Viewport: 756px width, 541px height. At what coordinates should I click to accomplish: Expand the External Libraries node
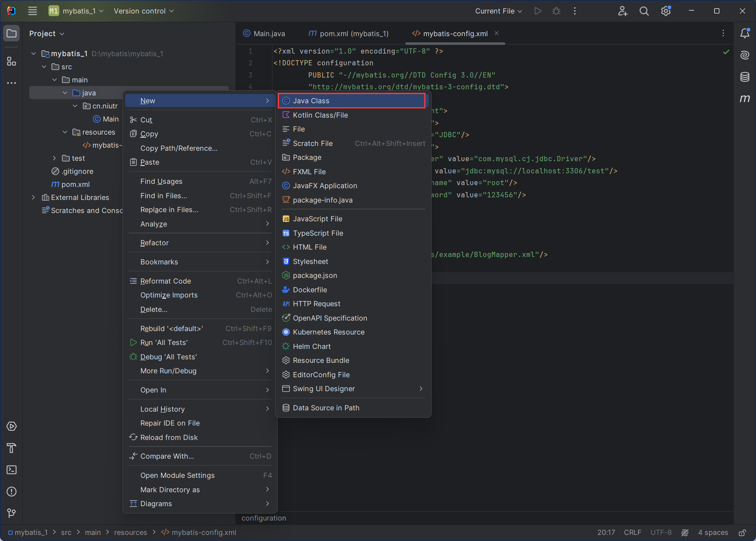point(34,197)
